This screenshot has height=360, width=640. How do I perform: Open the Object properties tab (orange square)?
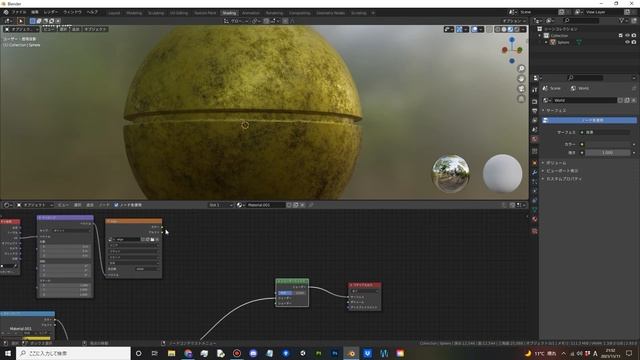(535, 163)
